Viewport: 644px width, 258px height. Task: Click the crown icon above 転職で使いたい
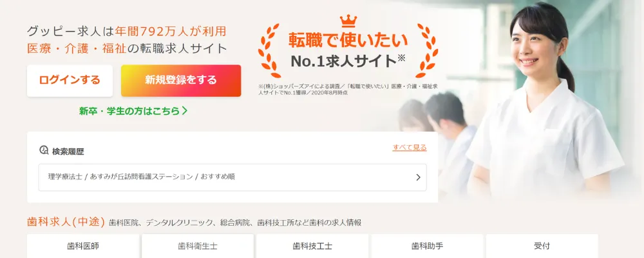348,21
